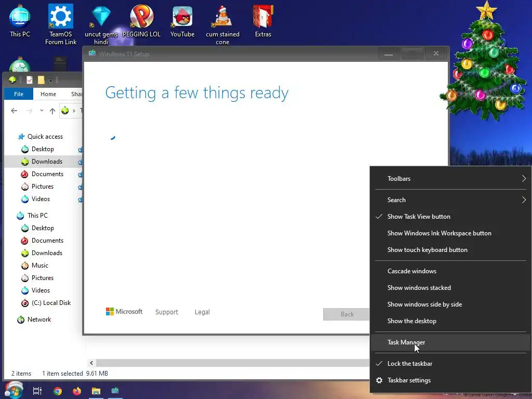Viewport: 532px width, 399px height.
Task: Select Videos under Quick access
Action: click(x=43, y=199)
